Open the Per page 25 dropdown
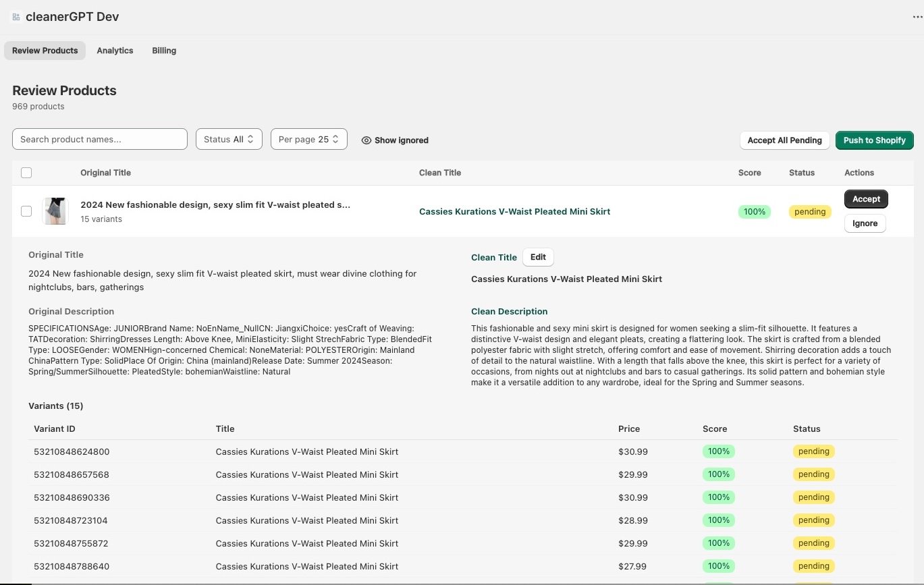The width and height of the screenshot is (924, 585). 309,139
